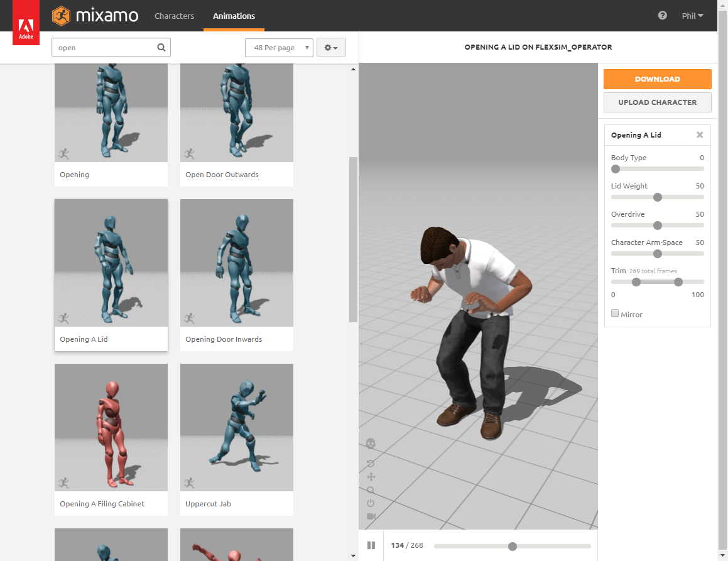
Task: Click the orange Download button
Action: click(657, 79)
